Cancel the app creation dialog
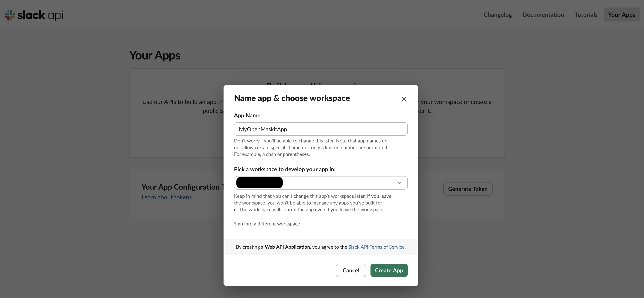644x298 pixels. pos(351,270)
